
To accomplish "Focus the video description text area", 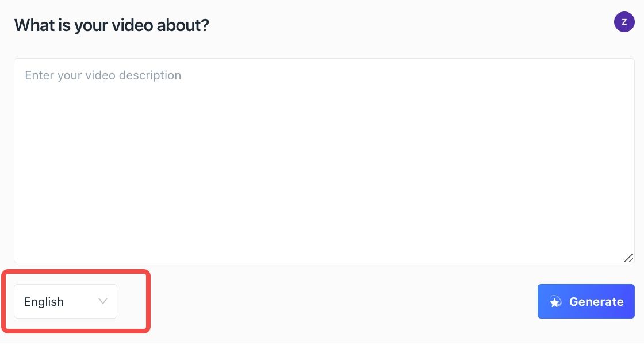I will click(x=324, y=160).
